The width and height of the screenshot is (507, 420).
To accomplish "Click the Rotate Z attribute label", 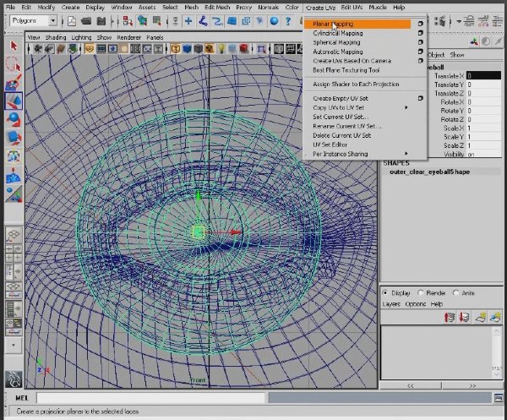I will (x=452, y=119).
